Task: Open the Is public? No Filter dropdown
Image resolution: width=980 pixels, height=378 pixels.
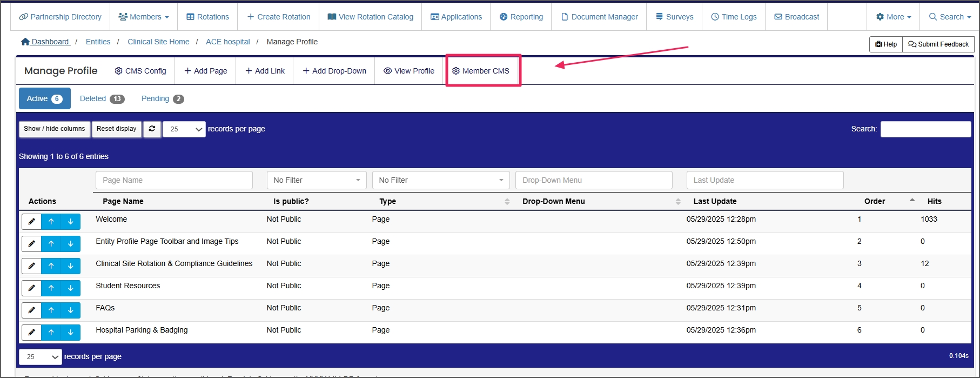Action: click(317, 180)
